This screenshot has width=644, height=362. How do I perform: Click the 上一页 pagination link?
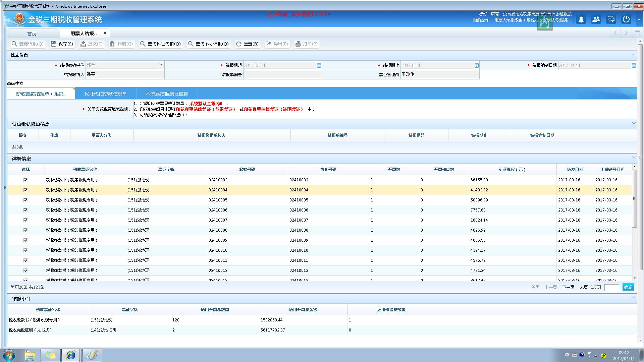coord(551,287)
